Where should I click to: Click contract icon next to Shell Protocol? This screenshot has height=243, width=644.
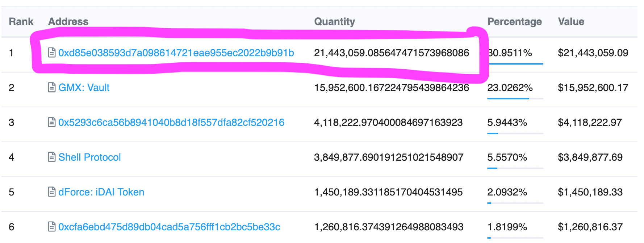coord(52,157)
